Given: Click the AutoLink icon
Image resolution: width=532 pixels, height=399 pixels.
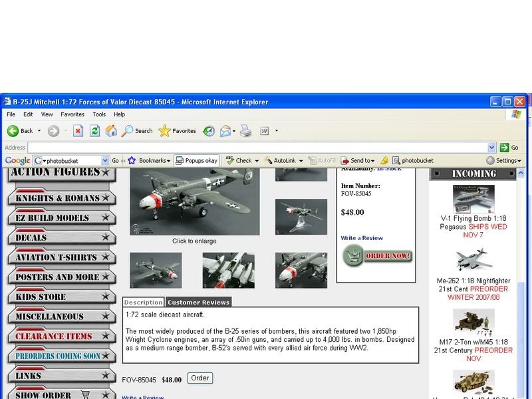Looking at the screenshot, I should click(269, 160).
